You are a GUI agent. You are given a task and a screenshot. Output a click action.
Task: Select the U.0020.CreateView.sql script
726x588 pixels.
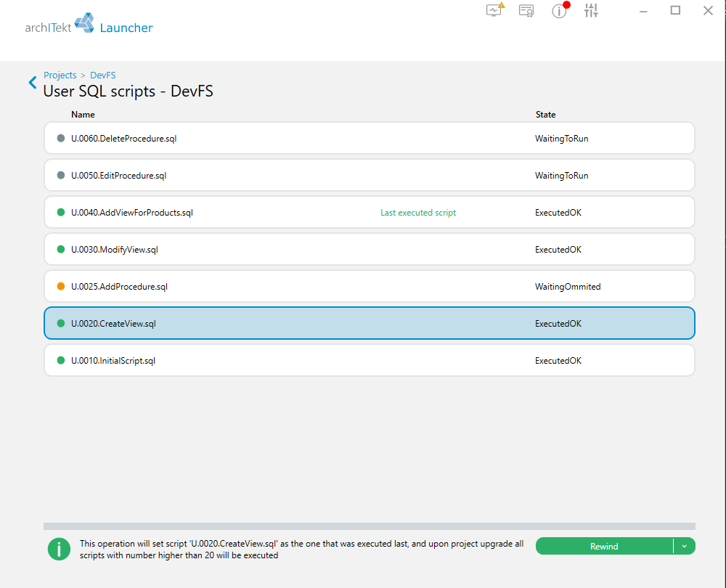pos(370,323)
